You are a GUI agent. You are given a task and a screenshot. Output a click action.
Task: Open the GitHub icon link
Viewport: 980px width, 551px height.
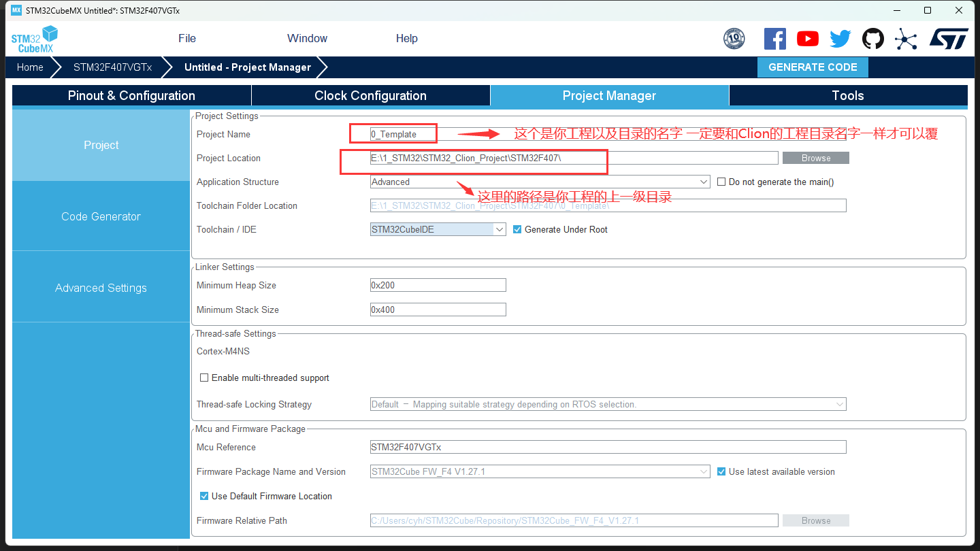coord(873,39)
